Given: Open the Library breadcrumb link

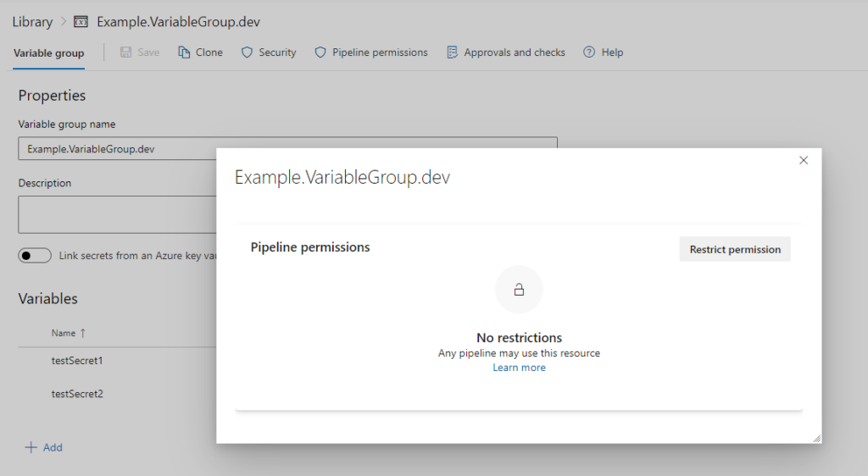Looking at the screenshot, I should pos(33,22).
